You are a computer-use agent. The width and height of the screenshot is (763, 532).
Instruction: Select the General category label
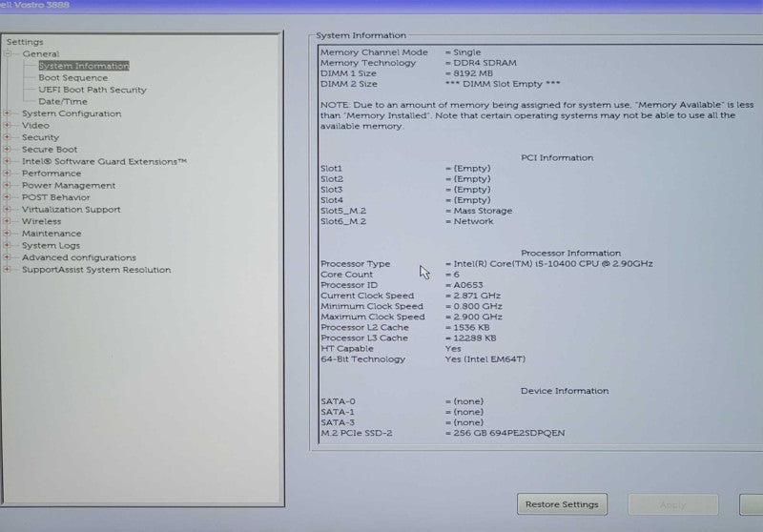(x=40, y=54)
